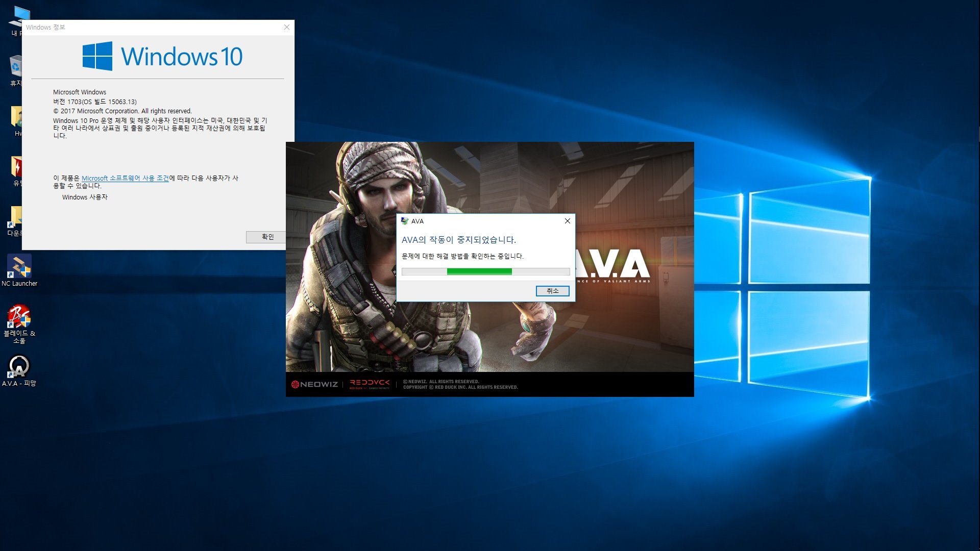
Task: Click the RED DUCK logo in the footer
Action: [x=370, y=384]
